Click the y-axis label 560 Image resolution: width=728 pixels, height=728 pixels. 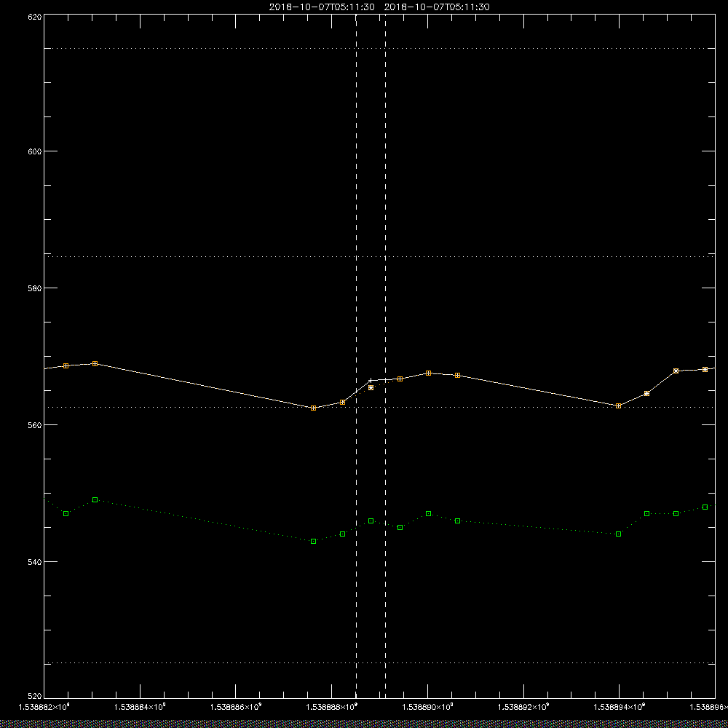click(x=35, y=425)
